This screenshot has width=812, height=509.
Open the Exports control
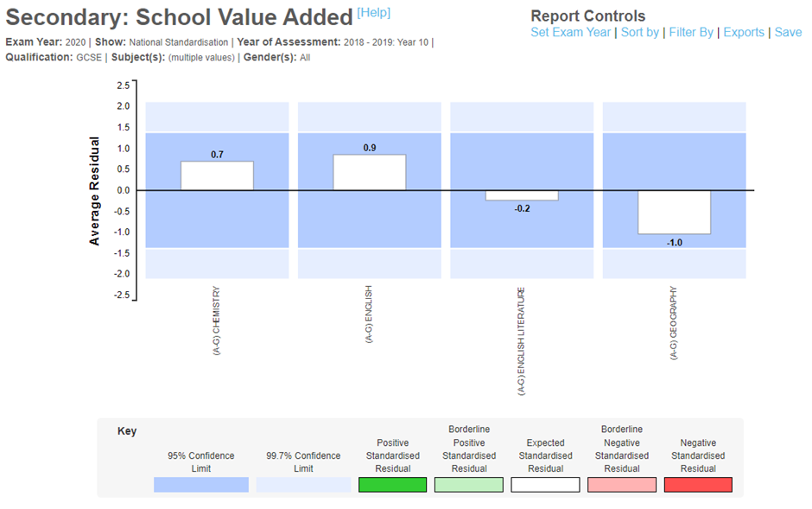tap(743, 32)
